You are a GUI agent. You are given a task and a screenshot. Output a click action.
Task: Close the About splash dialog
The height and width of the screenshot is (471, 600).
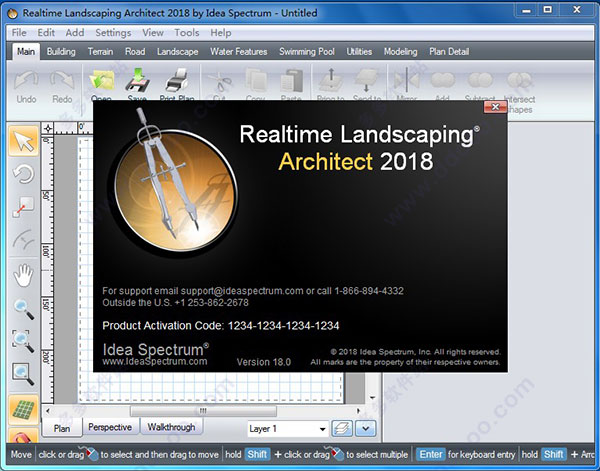click(495, 107)
